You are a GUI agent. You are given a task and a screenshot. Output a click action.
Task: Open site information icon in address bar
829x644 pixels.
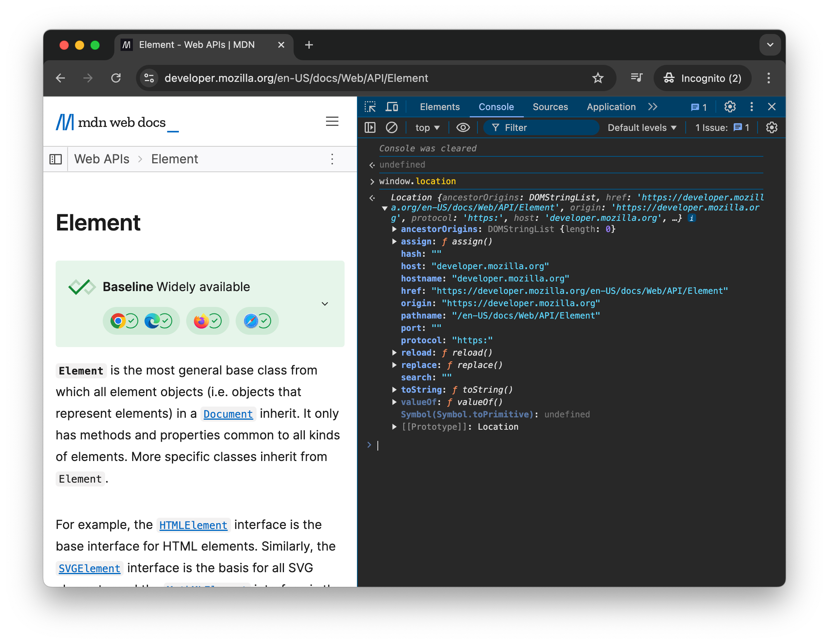(149, 78)
